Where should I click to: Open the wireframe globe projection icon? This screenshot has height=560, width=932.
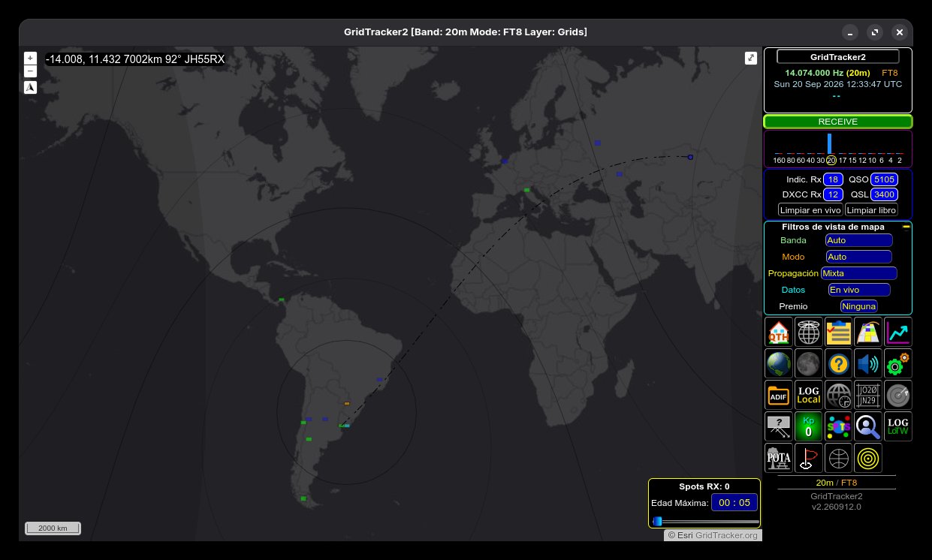(809, 332)
